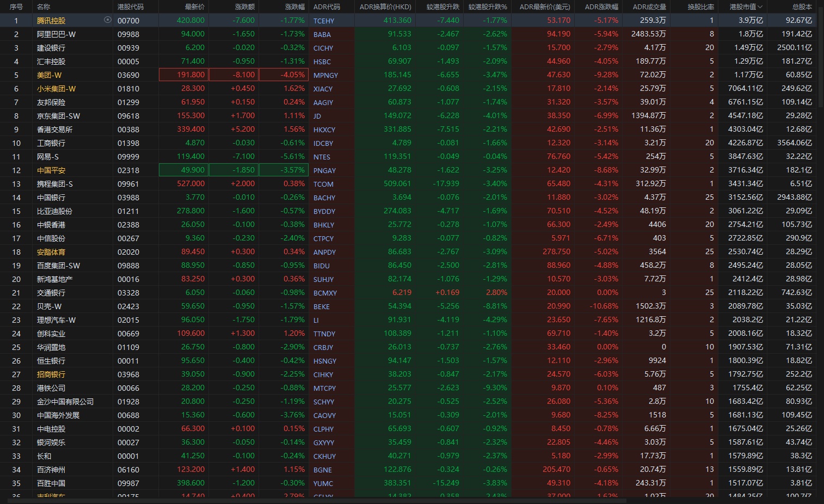Image resolution: width=824 pixels, height=504 pixels.
Task: Click the 换股比率 column header
Action: (700, 7)
